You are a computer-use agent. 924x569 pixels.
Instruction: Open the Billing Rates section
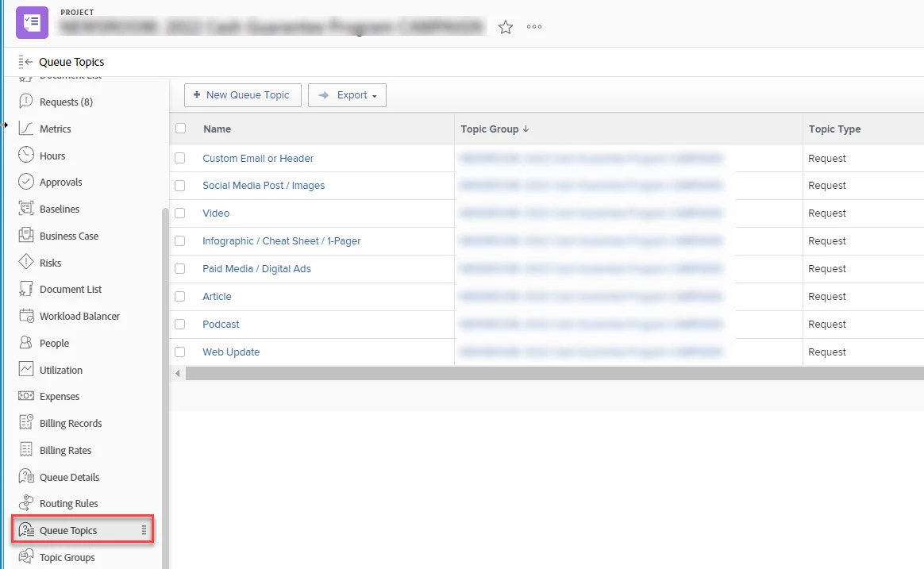pos(65,451)
